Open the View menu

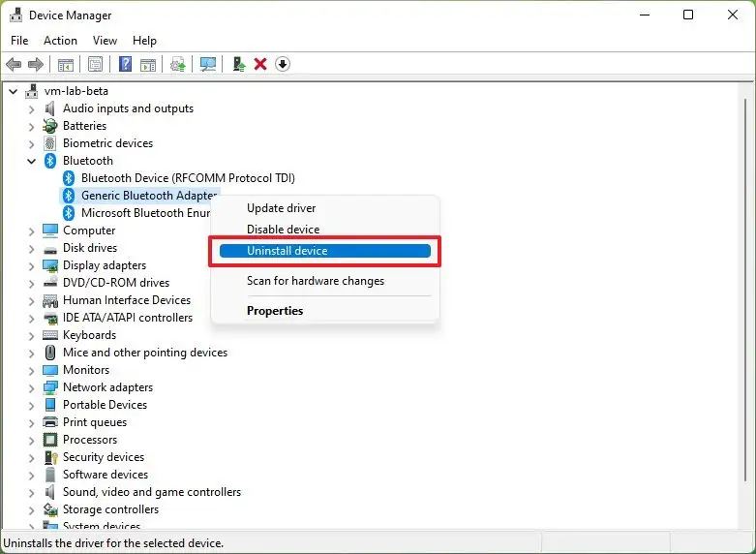105,41
